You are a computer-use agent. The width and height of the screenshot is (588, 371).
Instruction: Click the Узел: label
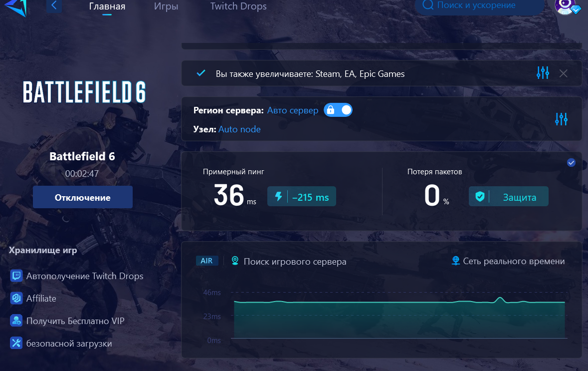tap(204, 129)
